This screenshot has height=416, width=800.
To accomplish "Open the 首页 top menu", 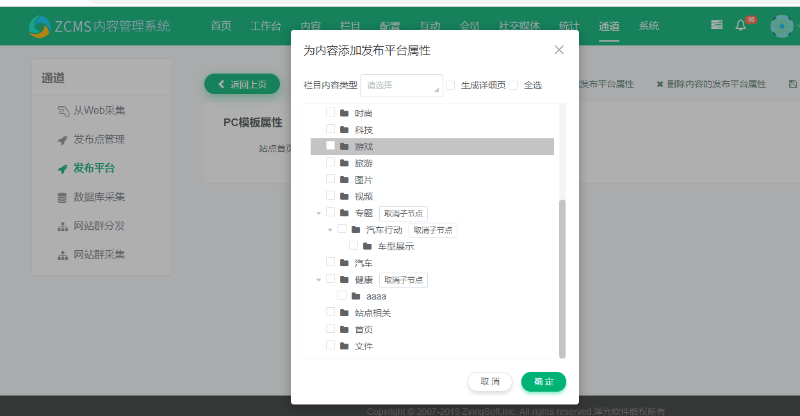I will click(x=221, y=26).
